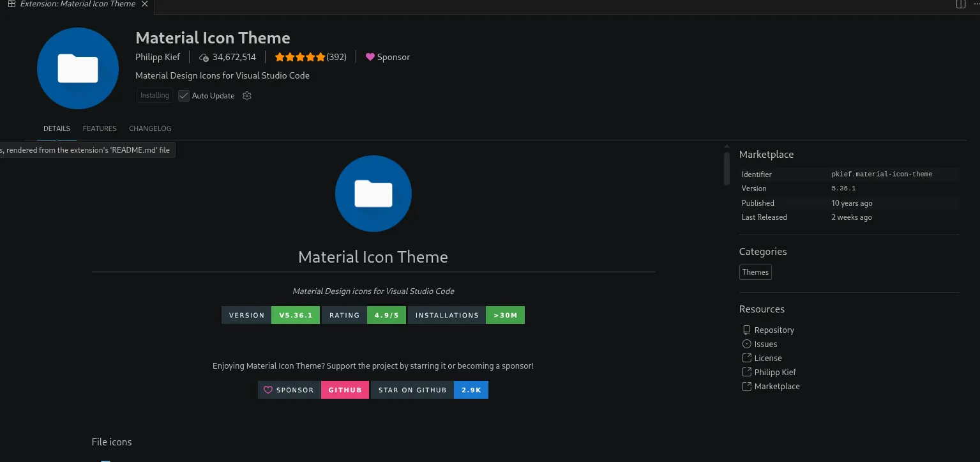Click the Repository resource icon
Image resolution: width=980 pixels, height=462 pixels.
coord(746,330)
